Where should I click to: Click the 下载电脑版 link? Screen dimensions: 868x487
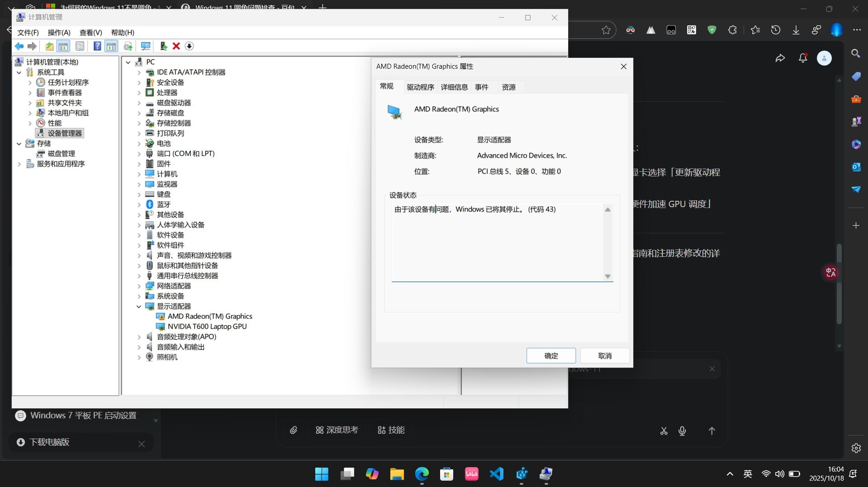49,442
